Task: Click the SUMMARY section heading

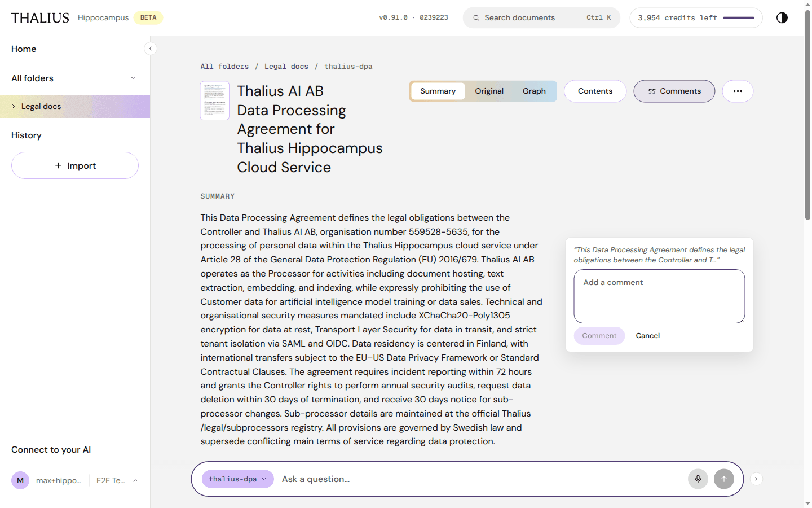Action: coord(218,196)
